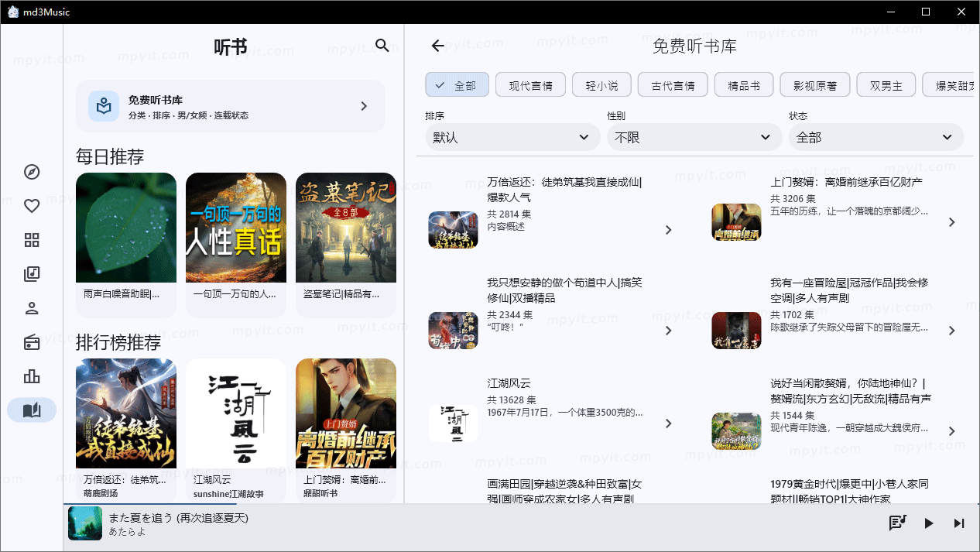980x552 pixels.
Task: Select the audiobook sidebar icon
Action: coord(32,410)
